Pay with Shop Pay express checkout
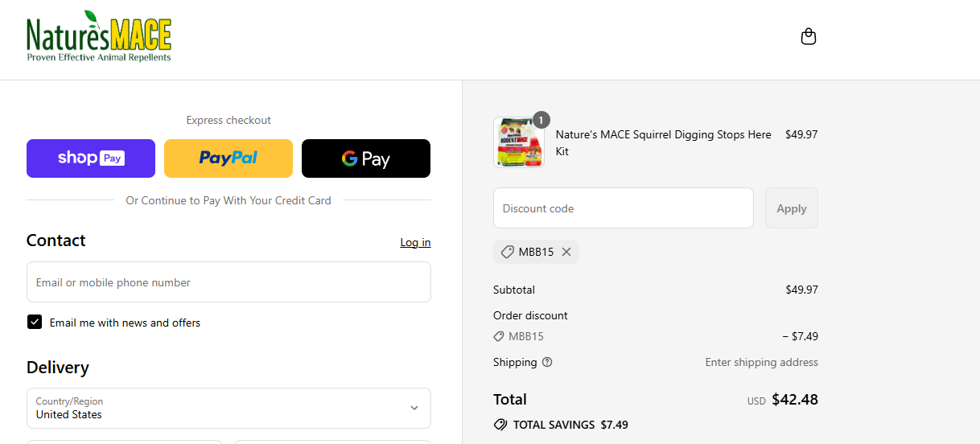Image resolution: width=980 pixels, height=444 pixels. [91, 158]
